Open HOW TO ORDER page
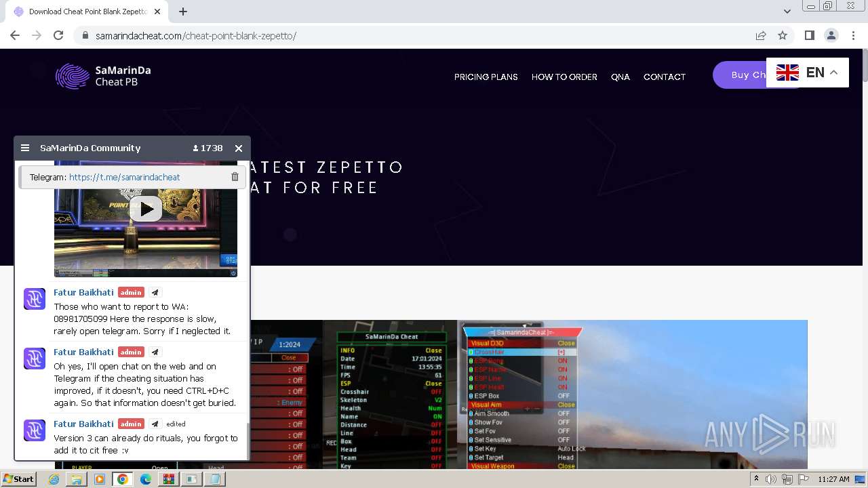This screenshot has height=488, width=868. click(x=564, y=77)
